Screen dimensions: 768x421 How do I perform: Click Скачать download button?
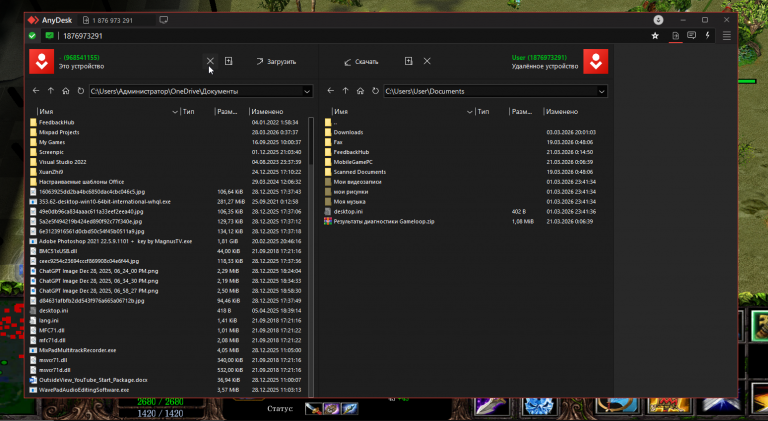(x=361, y=62)
